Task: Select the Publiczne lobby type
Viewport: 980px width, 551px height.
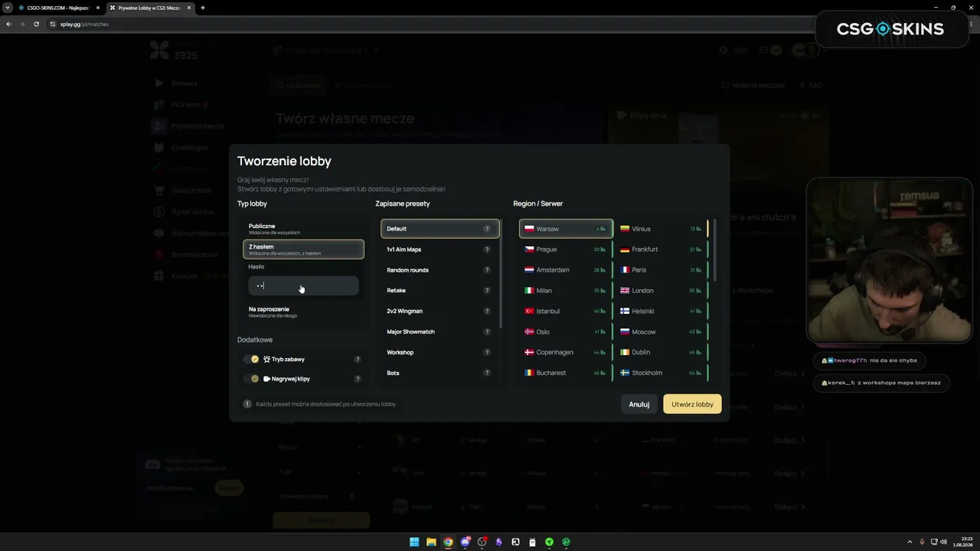Action: coord(303,229)
